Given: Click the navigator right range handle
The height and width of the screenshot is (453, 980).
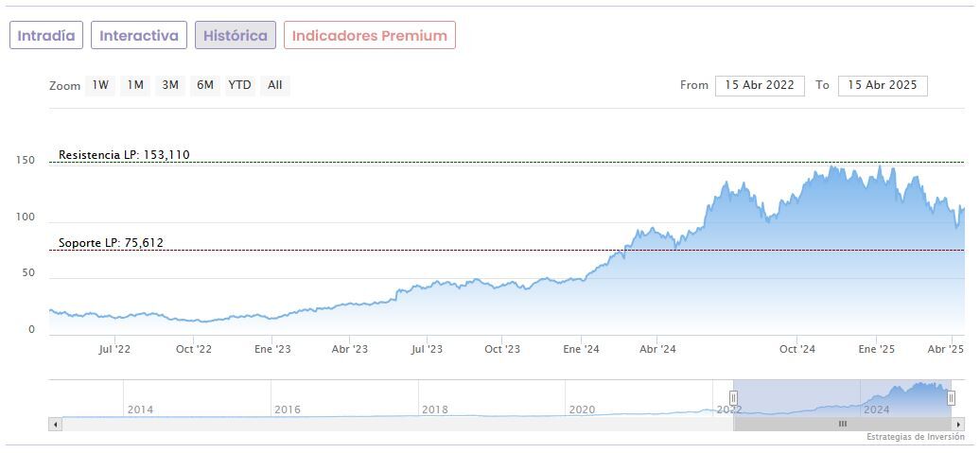Looking at the screenshot, I should click(x=951, y=398).
